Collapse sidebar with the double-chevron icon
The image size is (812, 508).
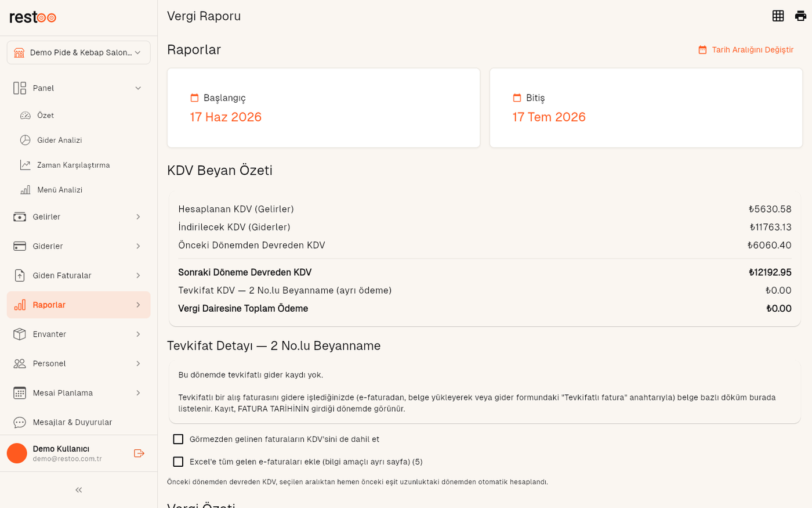point(79,490)
